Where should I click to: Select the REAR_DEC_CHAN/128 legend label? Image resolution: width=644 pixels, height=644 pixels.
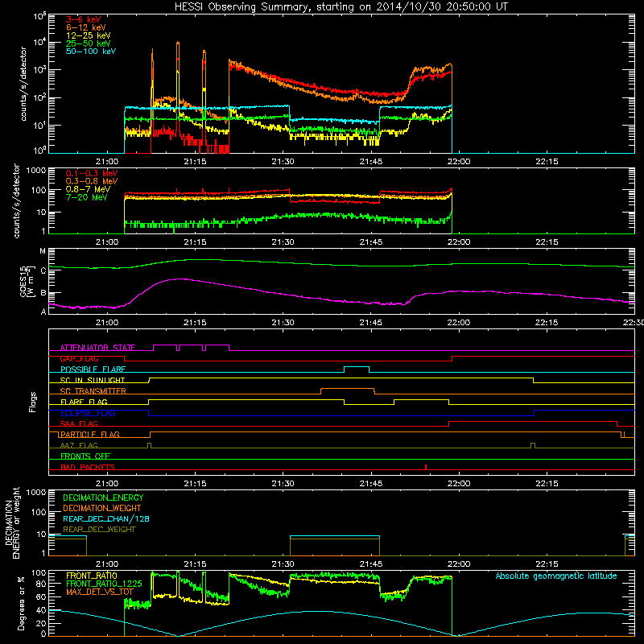(106, 518)
